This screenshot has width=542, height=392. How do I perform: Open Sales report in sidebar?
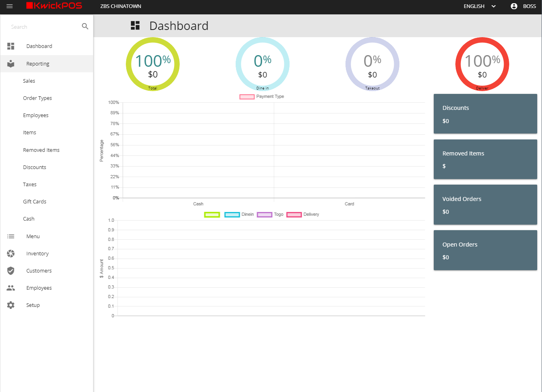pos(29,81)
